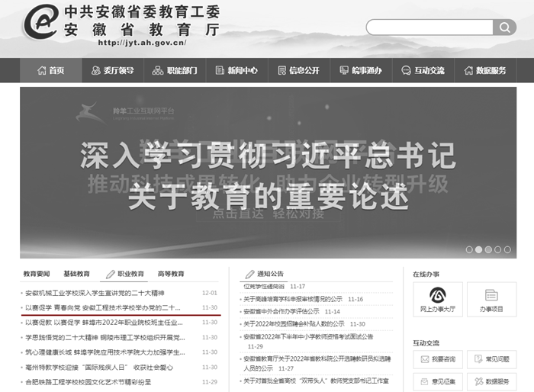Open 网上办事大厅 service icon

tap(437, 300)
